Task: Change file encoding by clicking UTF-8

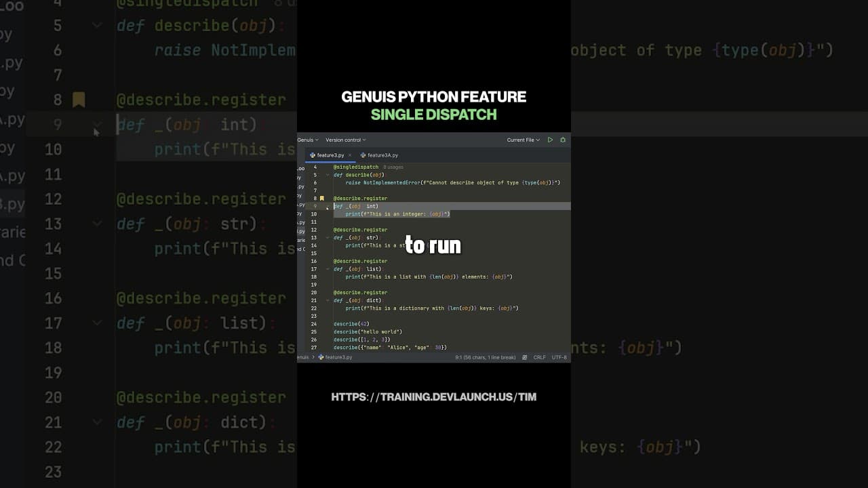Action: (559, 357)
